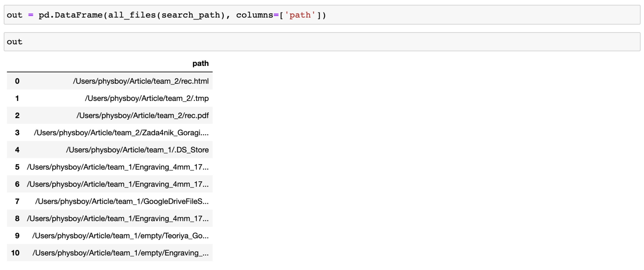Viewport: 644px width, 270px height.
Task: Click the rec.pdf path in row 2
Action: point(142,116)
